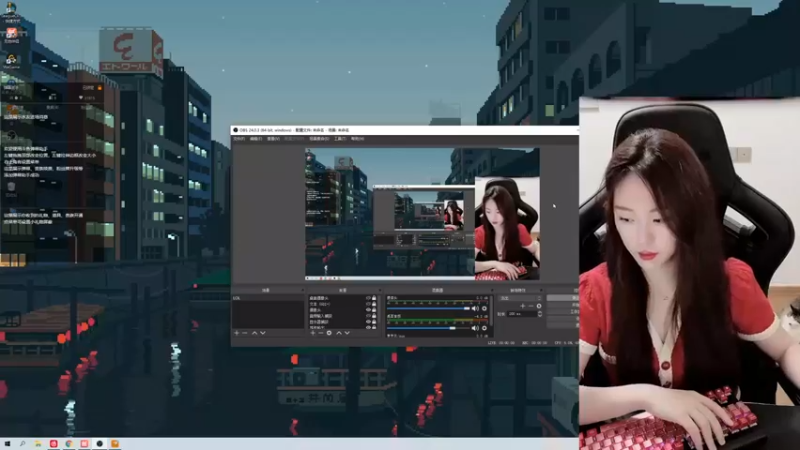Open the Help menu in OBS
This screenshot has height=450, width=800.
[357, 138]
